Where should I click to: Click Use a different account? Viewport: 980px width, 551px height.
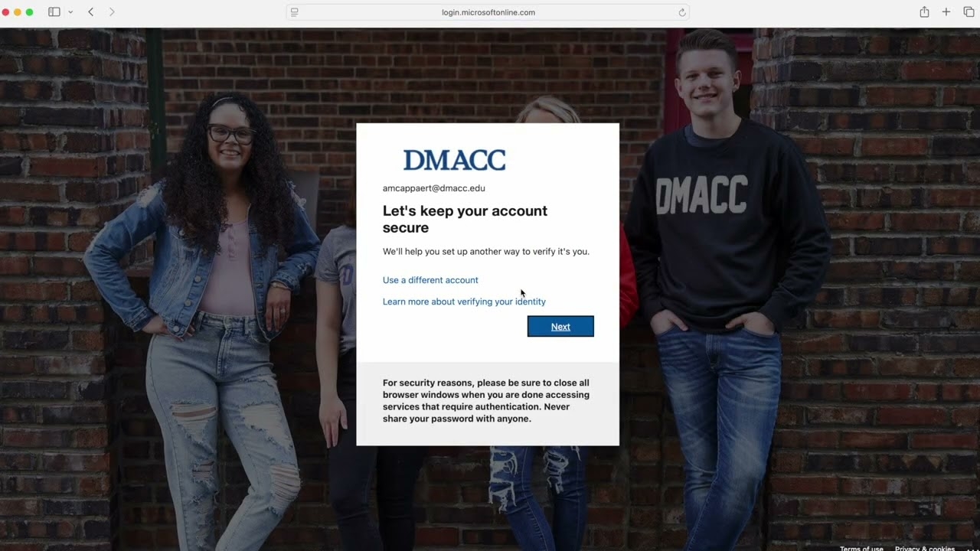[x=430, y=280]
